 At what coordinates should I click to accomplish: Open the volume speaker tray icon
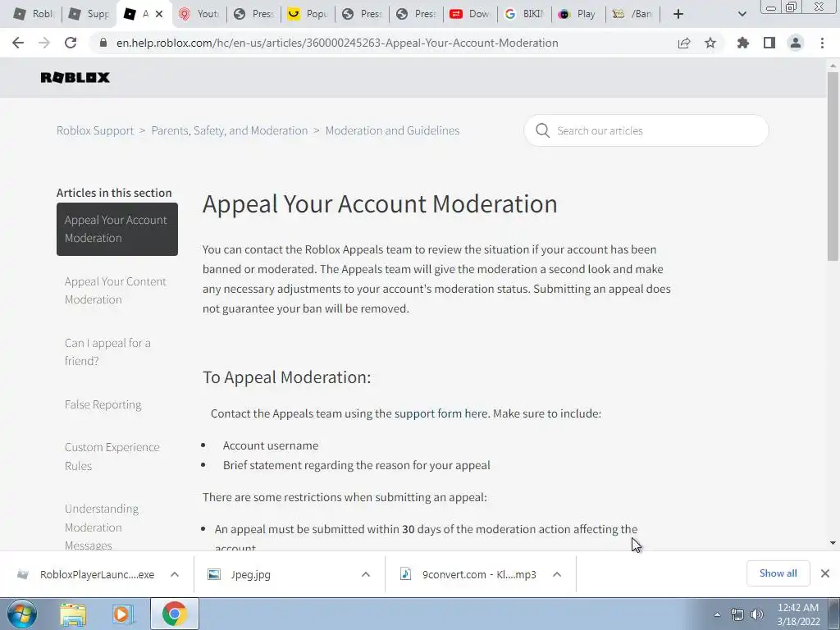pos(757,614)
